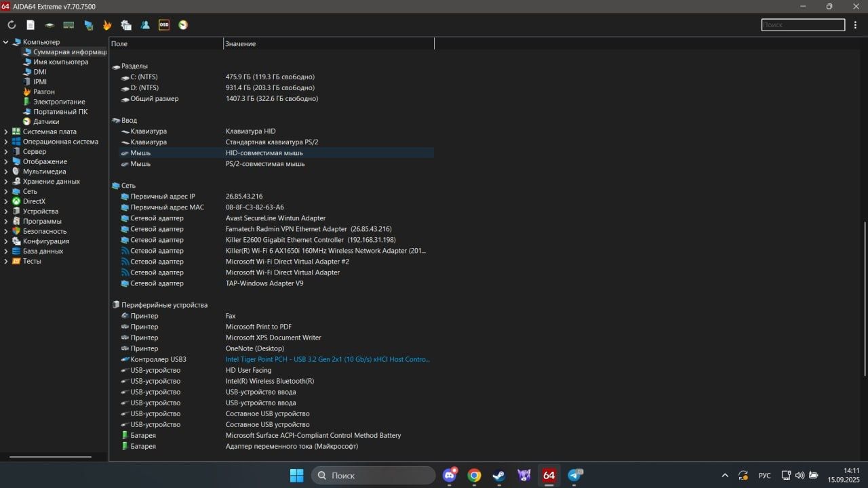Open Steam from the taskbar
This screenshot has width=868, height=488.
(x=498, y=475)
